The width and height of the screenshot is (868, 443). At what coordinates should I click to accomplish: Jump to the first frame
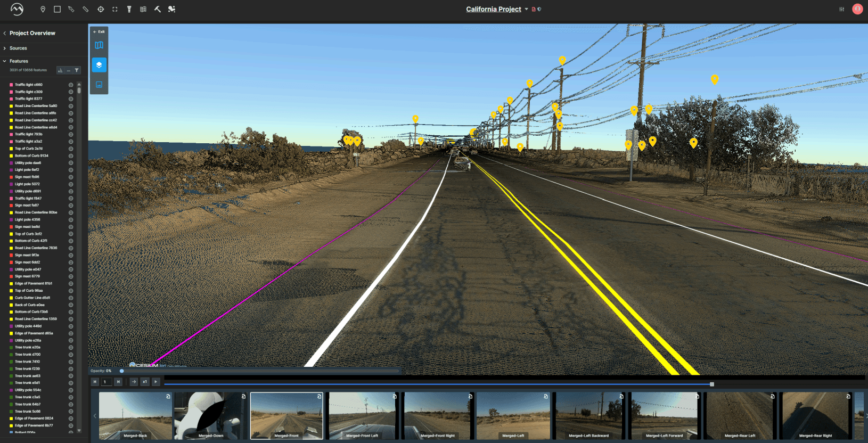(x=95, y=382)
